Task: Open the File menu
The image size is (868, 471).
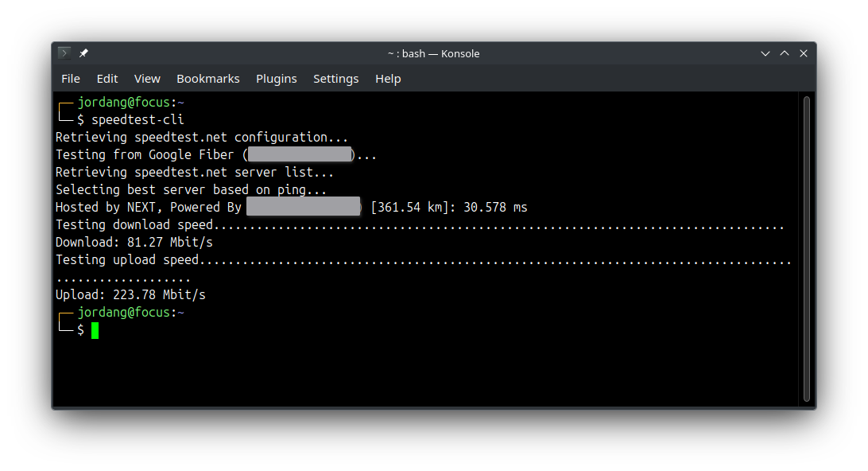Action: [x=70, y=79]
